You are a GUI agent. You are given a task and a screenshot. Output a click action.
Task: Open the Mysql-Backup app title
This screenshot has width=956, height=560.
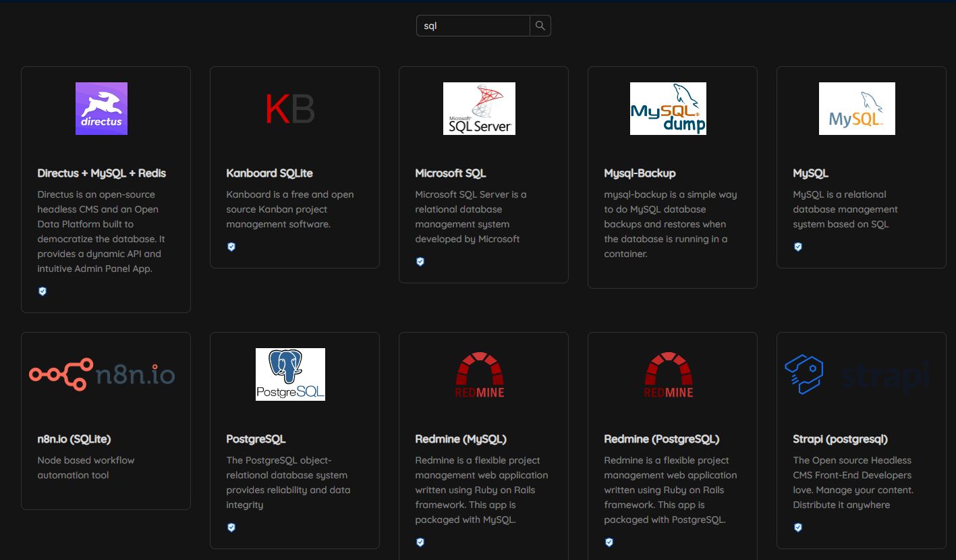click(x=640, y=173)
